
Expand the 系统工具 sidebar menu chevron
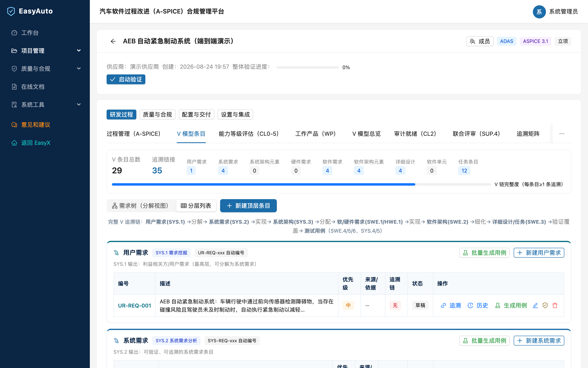click(79, 105)
